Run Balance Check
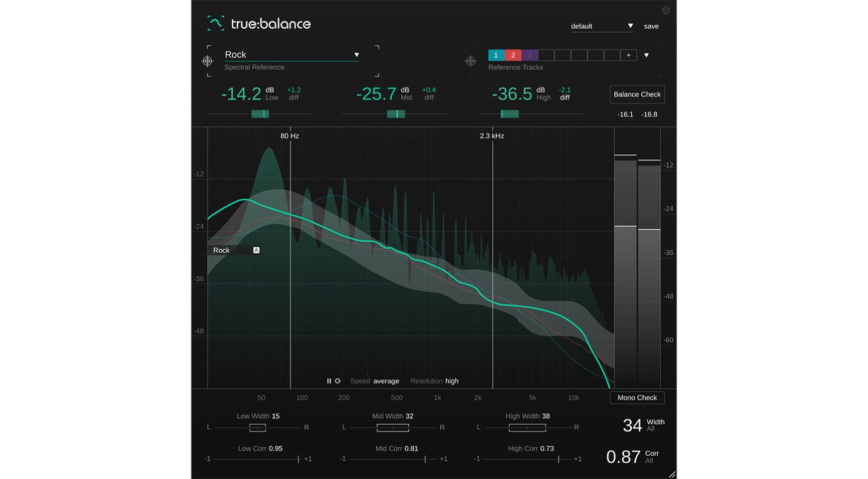The height and width of the screenshot is (479, 868). pos(637,94)
